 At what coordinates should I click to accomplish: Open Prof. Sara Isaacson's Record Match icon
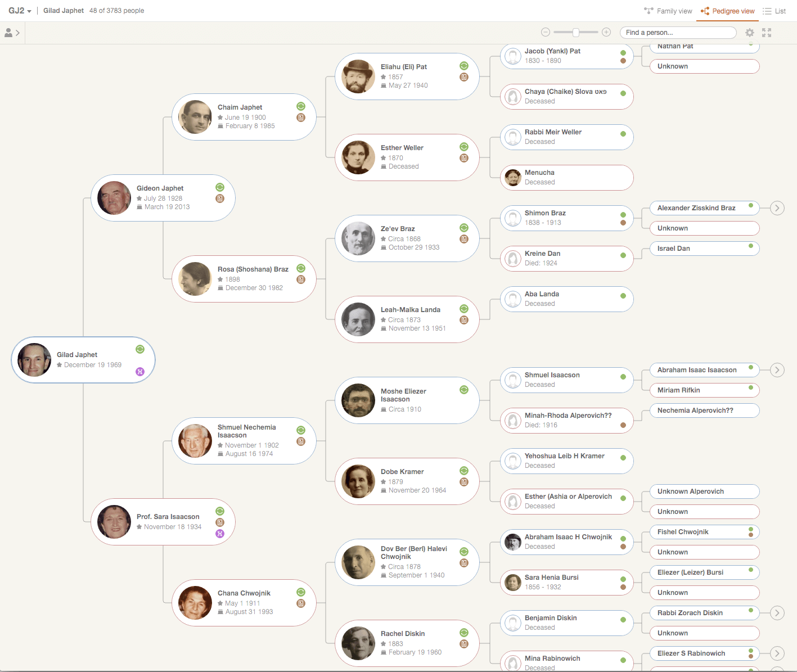(220, 522)
